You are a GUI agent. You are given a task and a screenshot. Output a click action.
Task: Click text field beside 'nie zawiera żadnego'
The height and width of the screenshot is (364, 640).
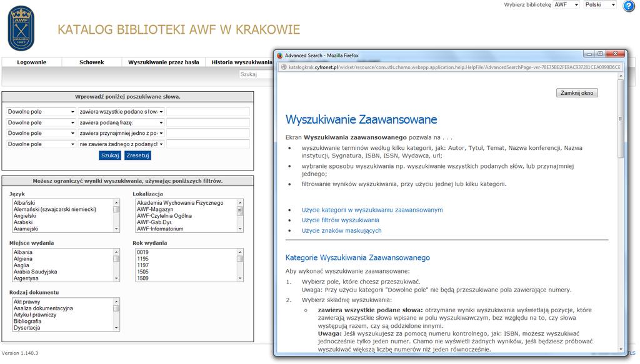pyautogui.click(x=207, y=144)
